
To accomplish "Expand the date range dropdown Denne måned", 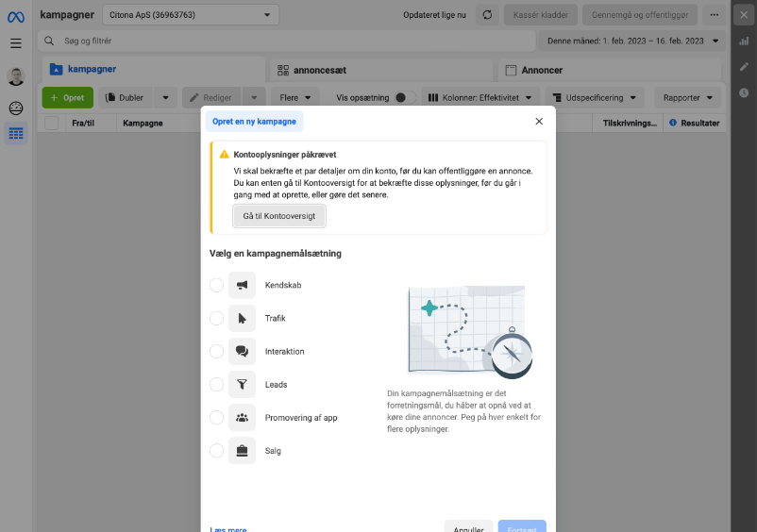I will (x=631, y=42).
